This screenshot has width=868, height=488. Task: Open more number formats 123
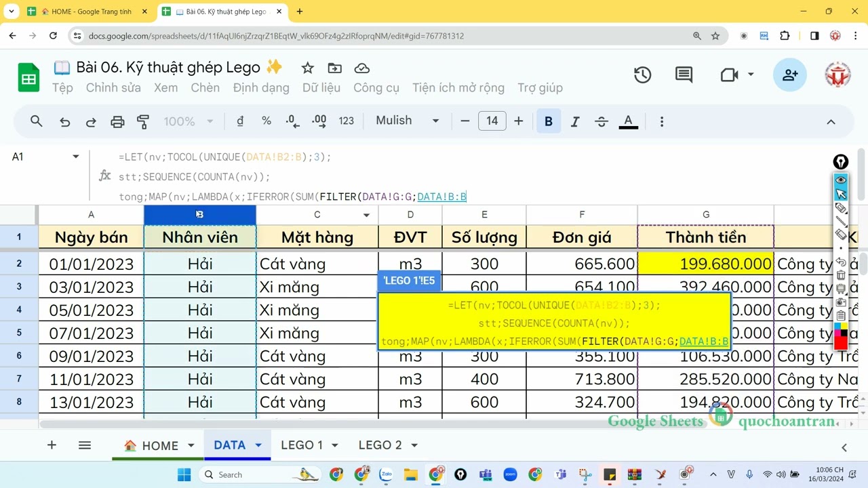pos(347,121)
